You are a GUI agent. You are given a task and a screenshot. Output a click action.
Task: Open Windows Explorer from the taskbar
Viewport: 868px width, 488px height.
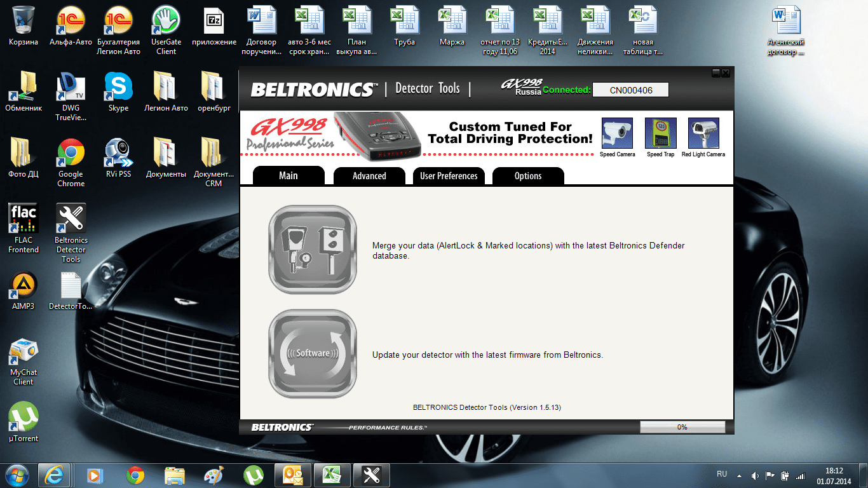(174, 475)
